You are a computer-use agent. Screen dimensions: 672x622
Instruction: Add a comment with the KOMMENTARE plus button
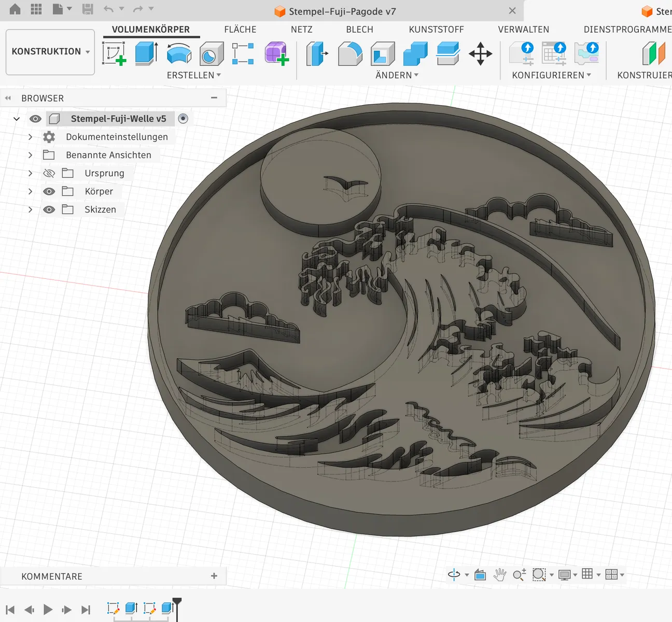pyautogui.click(x=214, y=576)
